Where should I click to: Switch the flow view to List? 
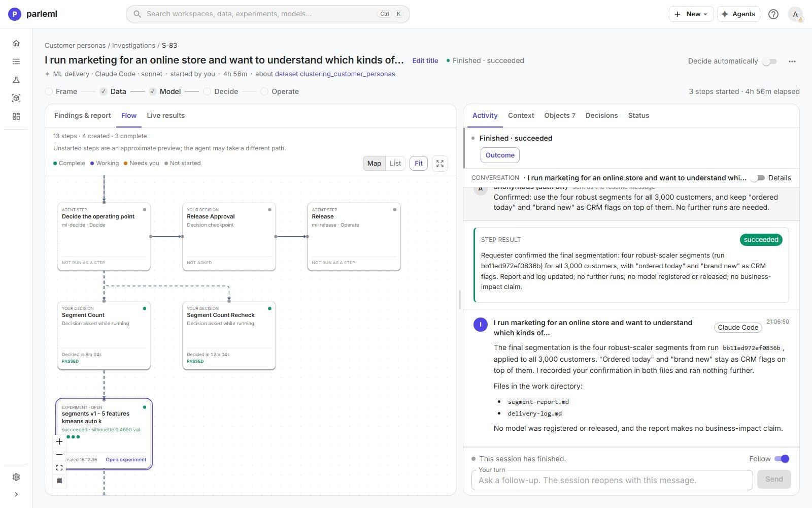tap(395, 164)
